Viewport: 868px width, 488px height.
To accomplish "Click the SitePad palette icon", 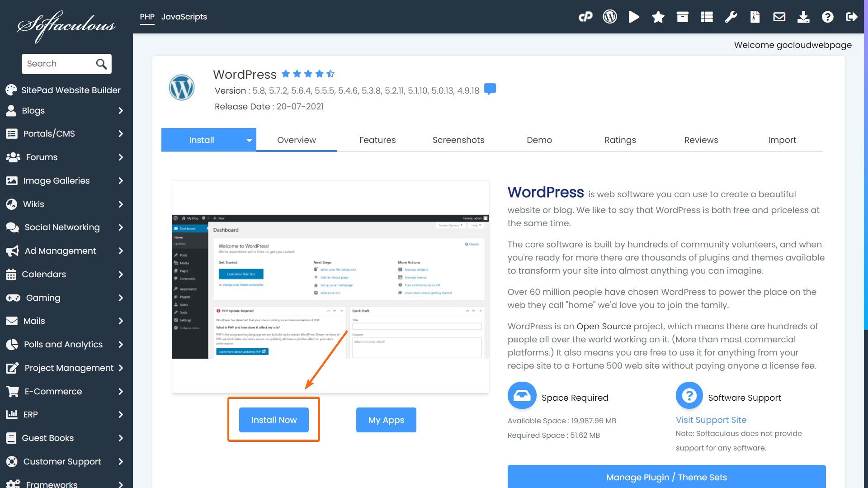I will click(x=11, y=90).
